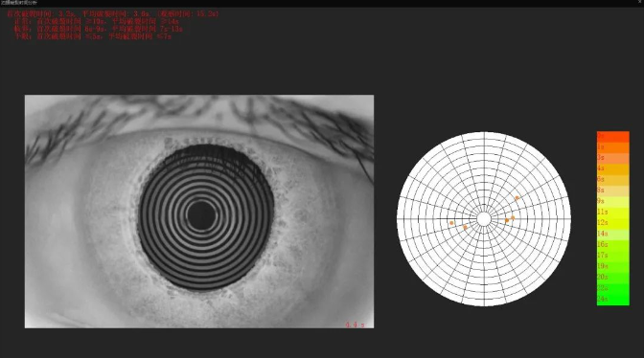
Task: Click the 8s pale orange band
Action: pos(612,190)
